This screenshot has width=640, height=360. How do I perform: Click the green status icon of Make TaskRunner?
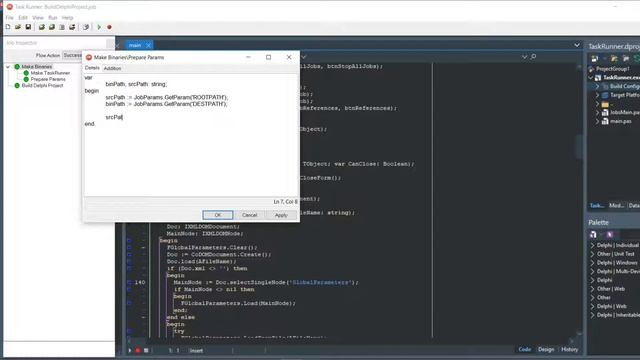(26, 73)
